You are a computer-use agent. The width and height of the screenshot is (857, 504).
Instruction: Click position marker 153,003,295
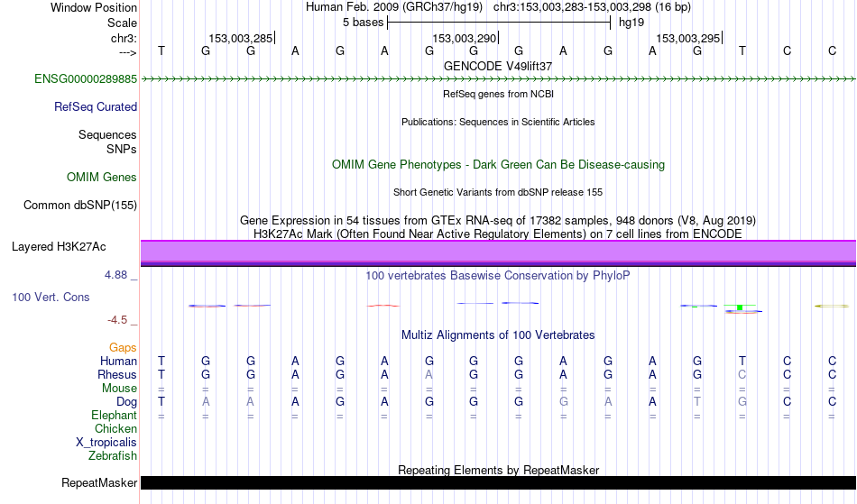point(688,38)
